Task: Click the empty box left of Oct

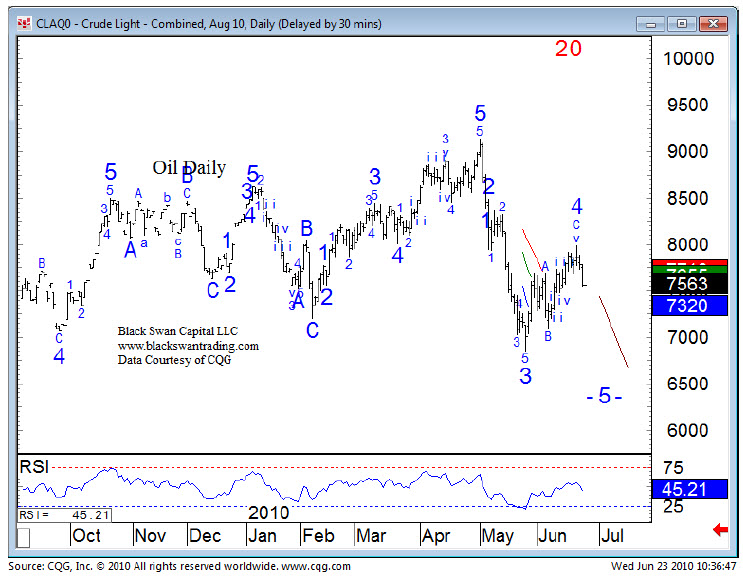Action: [24, 537]
